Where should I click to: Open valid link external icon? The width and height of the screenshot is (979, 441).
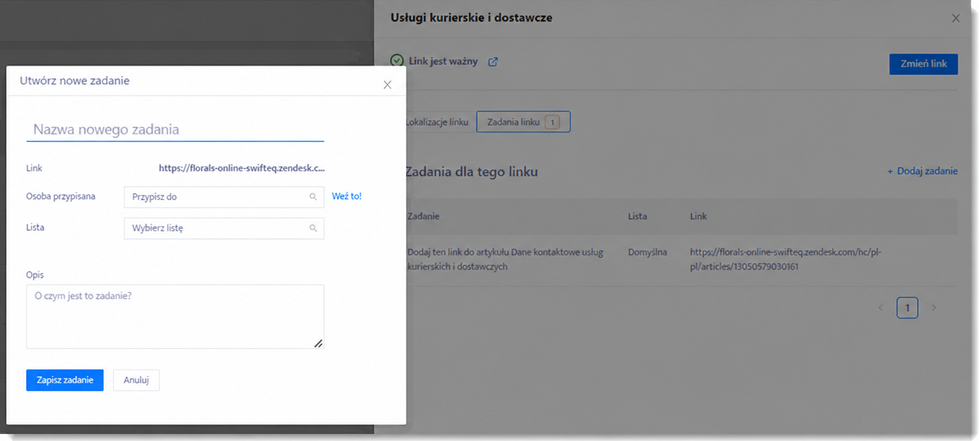493,62
